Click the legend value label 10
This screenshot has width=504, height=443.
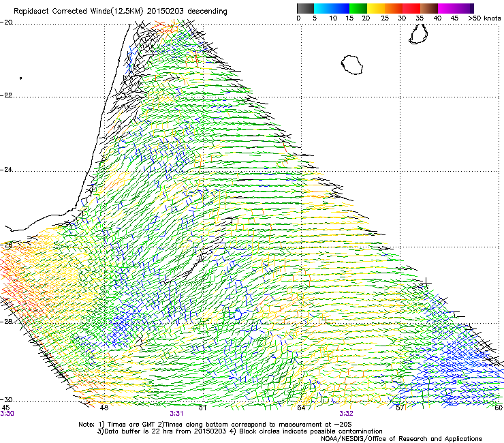tap(333, 18)
